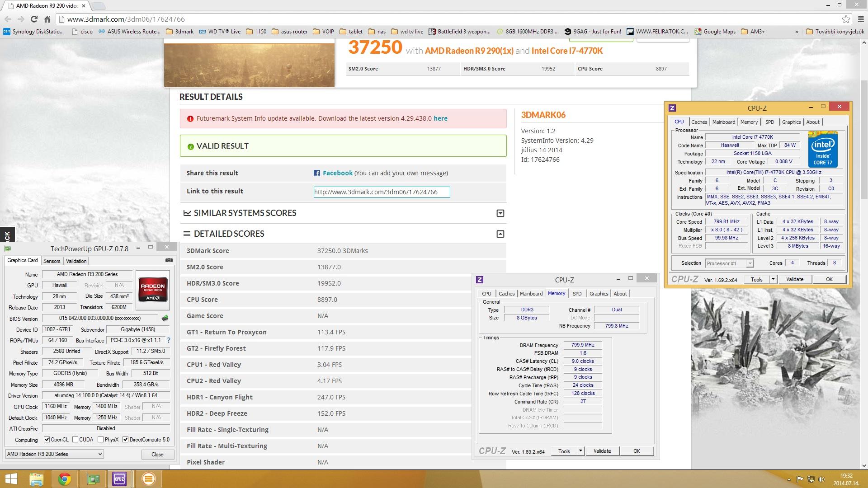868x488 pixels.
Task: Click the network icon in system tray
Action: 811,479
